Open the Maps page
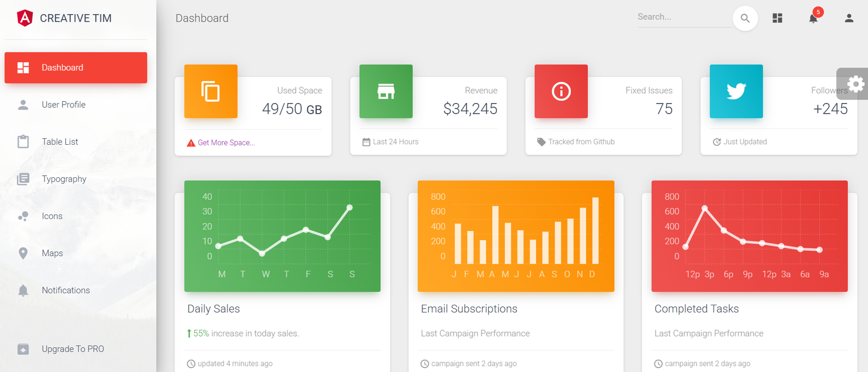 (x=76, y=253)
